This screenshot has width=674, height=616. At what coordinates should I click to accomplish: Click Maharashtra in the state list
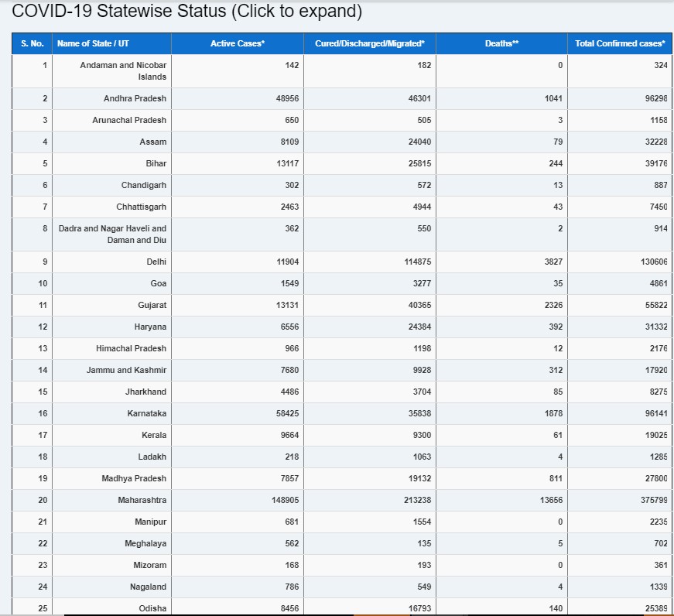click(142, 501)
